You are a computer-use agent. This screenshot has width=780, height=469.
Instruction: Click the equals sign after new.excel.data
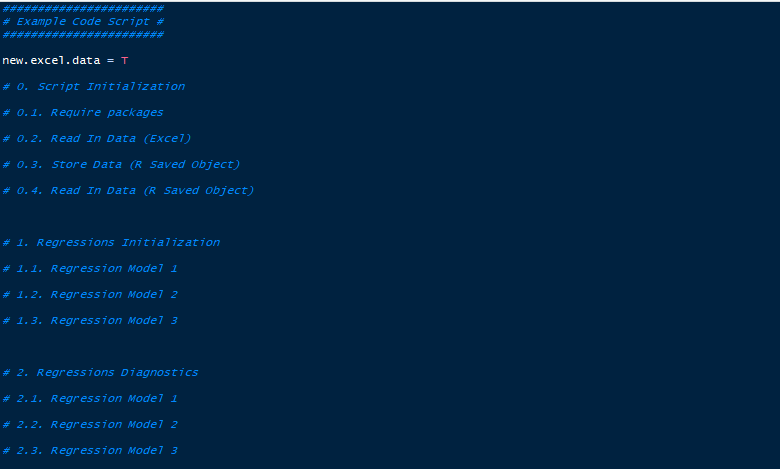point(110,61)
